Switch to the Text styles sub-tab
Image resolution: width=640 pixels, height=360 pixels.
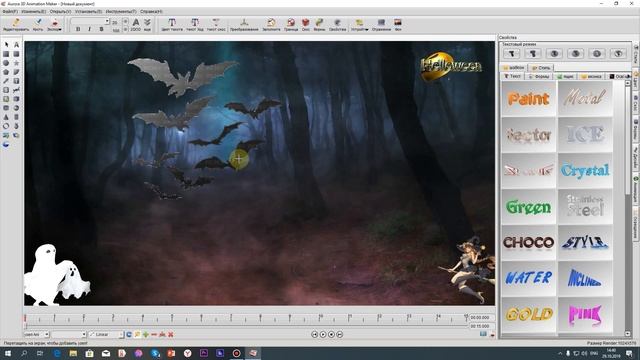[513, 76]
